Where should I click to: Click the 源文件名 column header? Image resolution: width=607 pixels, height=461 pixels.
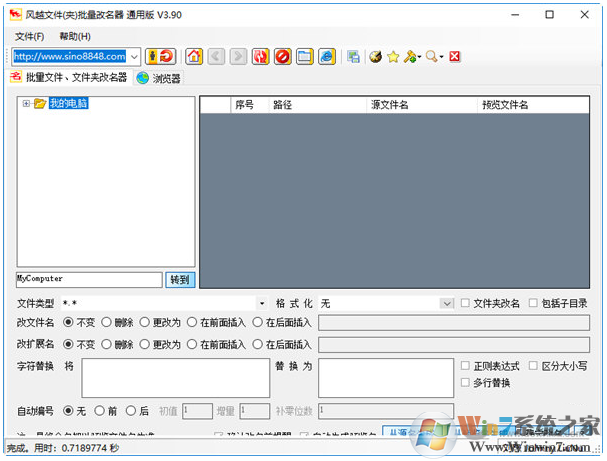point(390,104)
